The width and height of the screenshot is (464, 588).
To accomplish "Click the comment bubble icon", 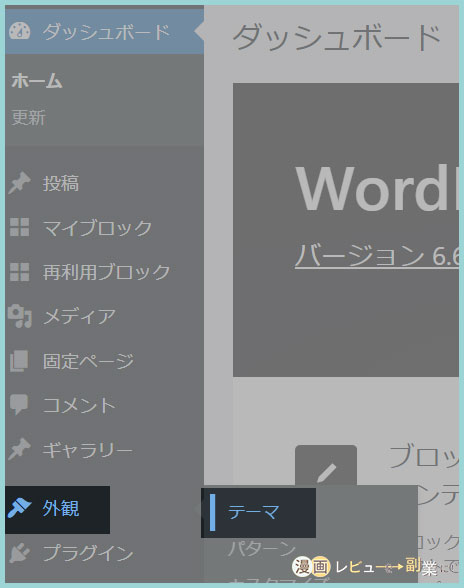I will [19, 405].
